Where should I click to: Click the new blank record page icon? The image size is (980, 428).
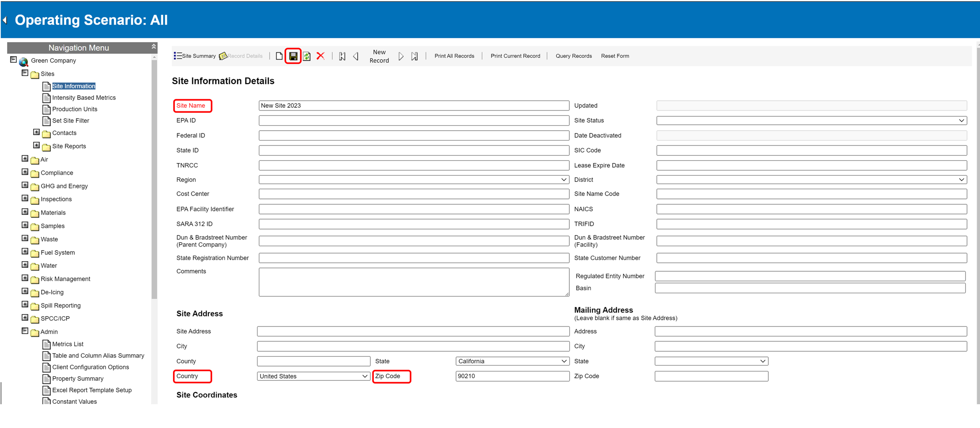(279, 56)
